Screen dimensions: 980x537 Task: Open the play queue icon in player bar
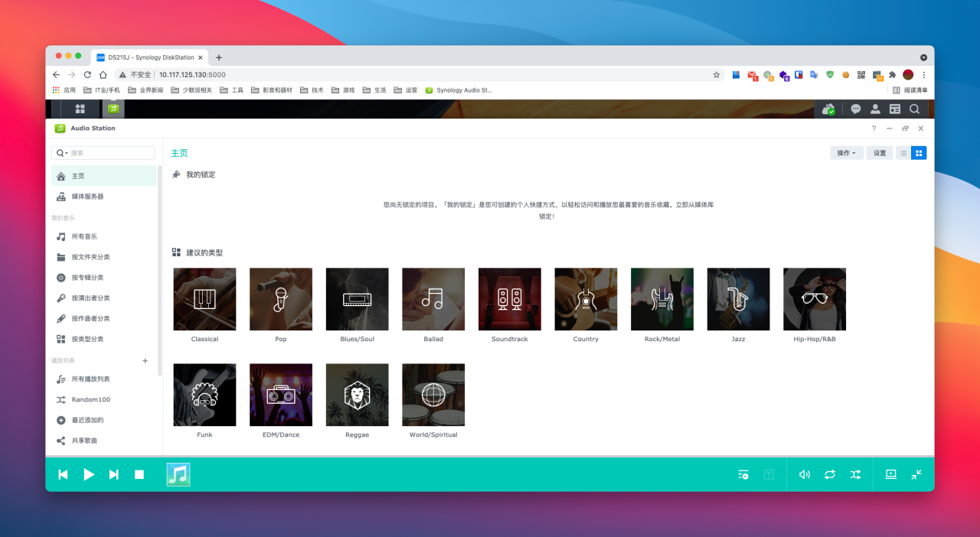pos(742,474)
